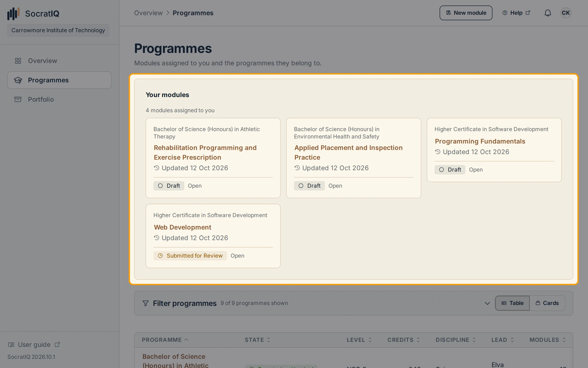588x368 pixels.
Task: Click Open on the Programming Fundamentals card
Action: 476,170
